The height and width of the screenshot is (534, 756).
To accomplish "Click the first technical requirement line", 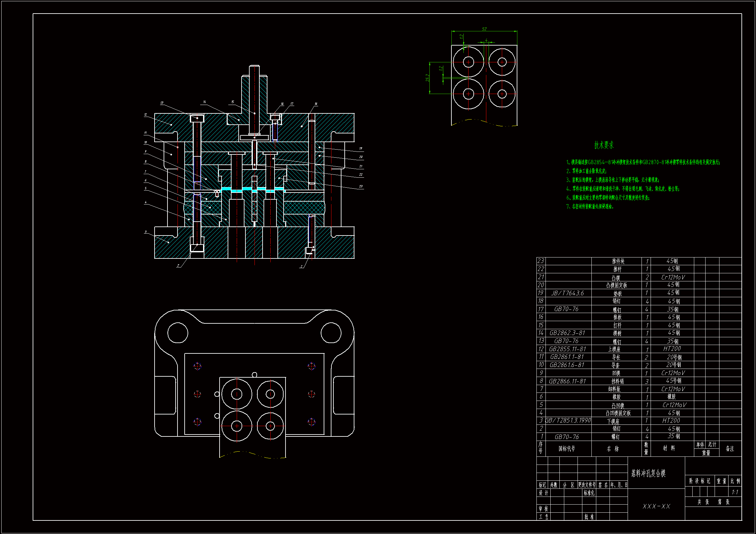I will pos(643,162).
